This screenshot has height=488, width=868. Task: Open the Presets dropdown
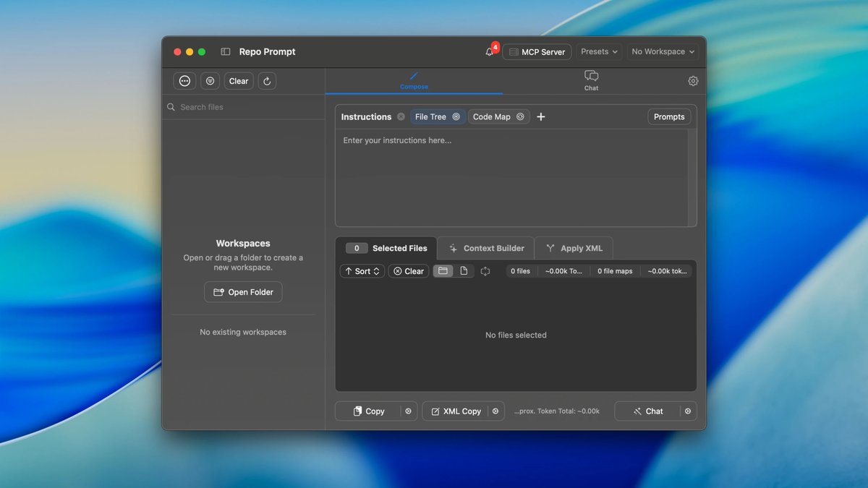point(599,51)
